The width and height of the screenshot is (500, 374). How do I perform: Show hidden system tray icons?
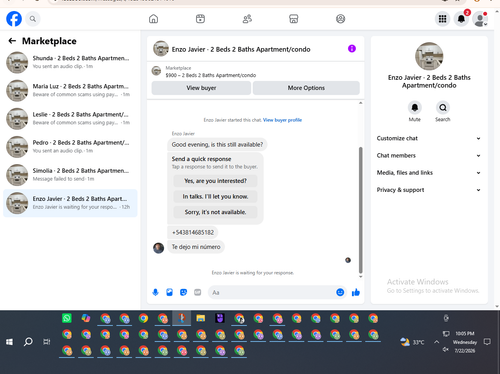click(x=436, y=342)
